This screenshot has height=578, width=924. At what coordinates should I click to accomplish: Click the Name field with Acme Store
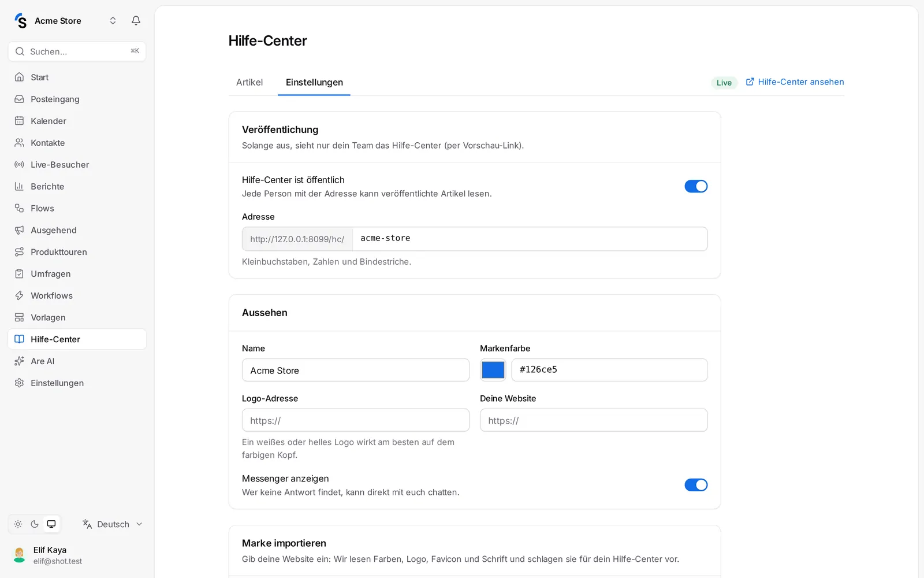pos(356,370)
